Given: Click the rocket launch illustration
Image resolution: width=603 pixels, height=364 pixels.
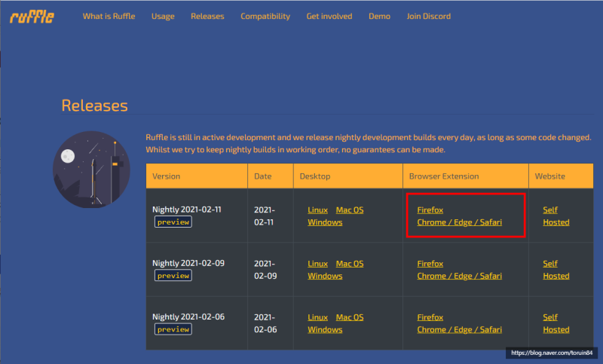Looking at the screenshot, I should tap(91, 170).
